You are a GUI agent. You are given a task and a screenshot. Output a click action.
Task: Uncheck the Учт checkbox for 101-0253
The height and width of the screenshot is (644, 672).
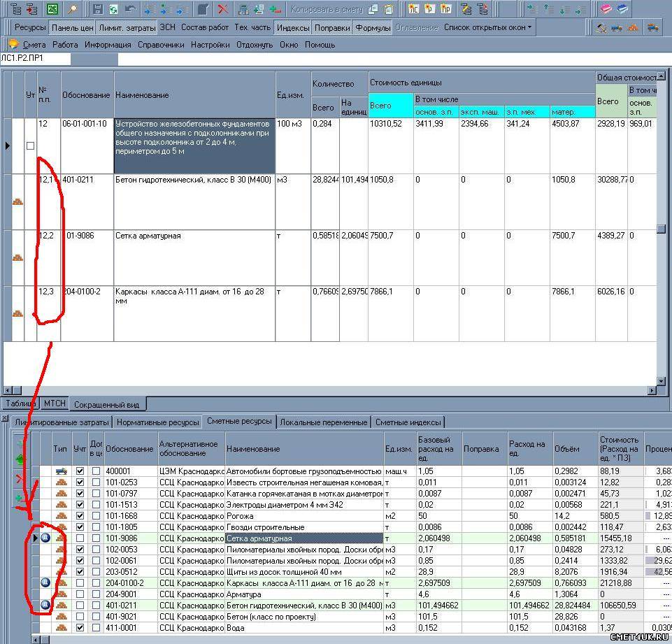tap(80, 482)
